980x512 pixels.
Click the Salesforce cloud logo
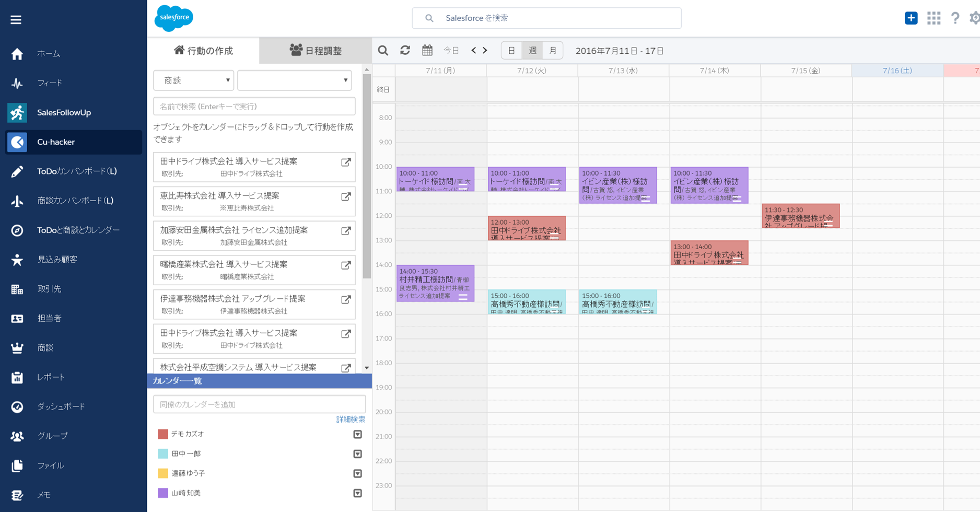(x=174, y=18)
